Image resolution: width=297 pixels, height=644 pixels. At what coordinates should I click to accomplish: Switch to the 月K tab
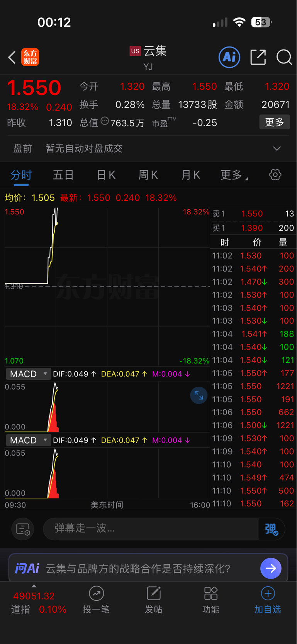[x=191, y=175]
